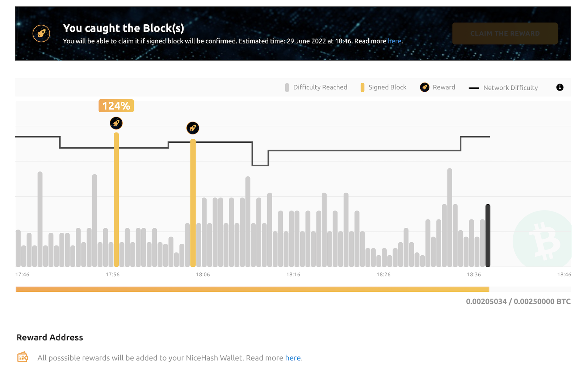Open the info icon beside the legend

tap(559, 87)
